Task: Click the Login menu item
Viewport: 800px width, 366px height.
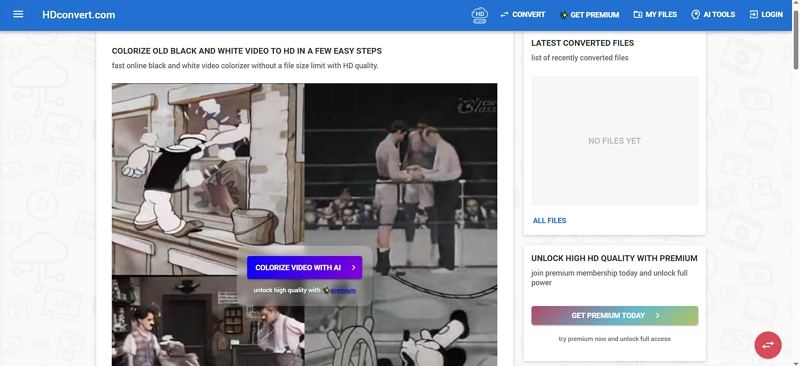Action: pos(766,15)
